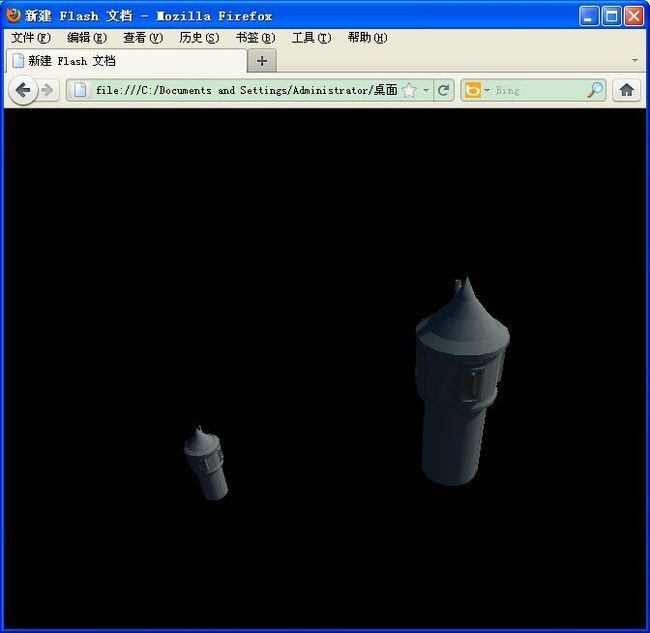Screen dimensions: 650x633
Task: Click the large tower 3D model
Action: [x=461, y=381]
